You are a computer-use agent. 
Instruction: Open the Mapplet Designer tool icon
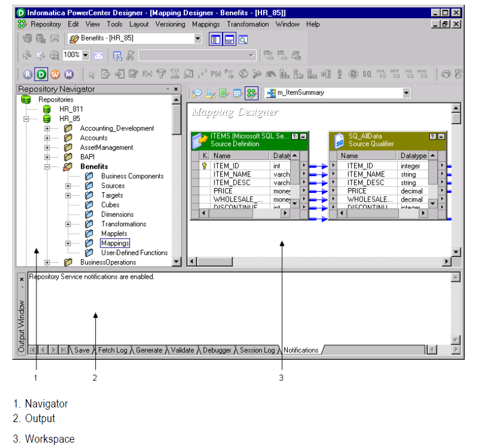pyautogui.click(x=237, y=93)
